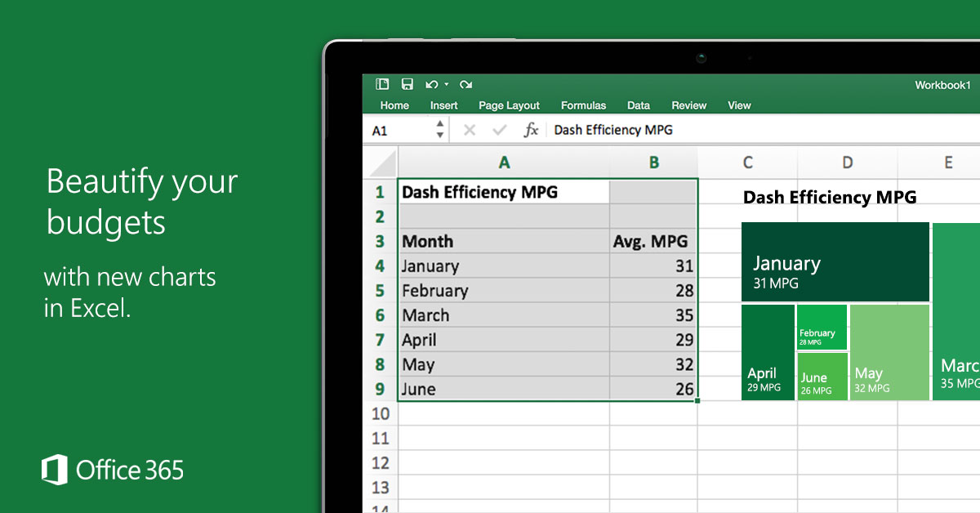Click the workbook layout icon in toolbar
Image resolution: width=980 pixels, height=513 pixels.
click(381, 84)
